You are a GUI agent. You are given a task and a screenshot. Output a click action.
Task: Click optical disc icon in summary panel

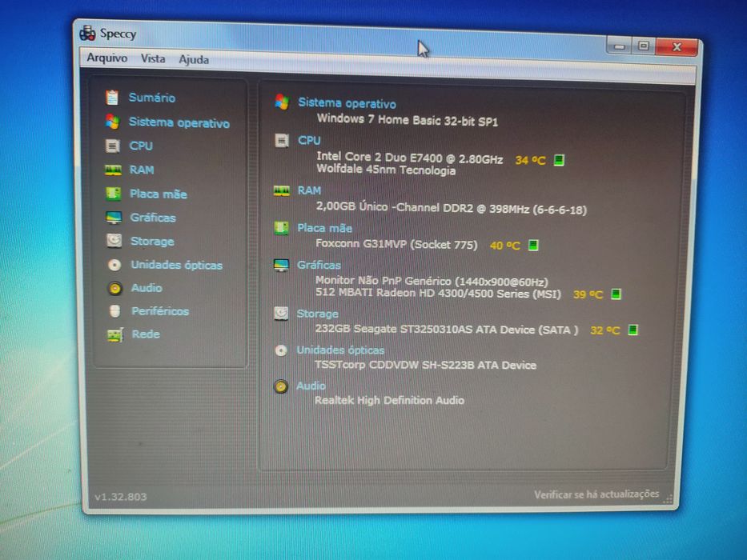(281, 350)
